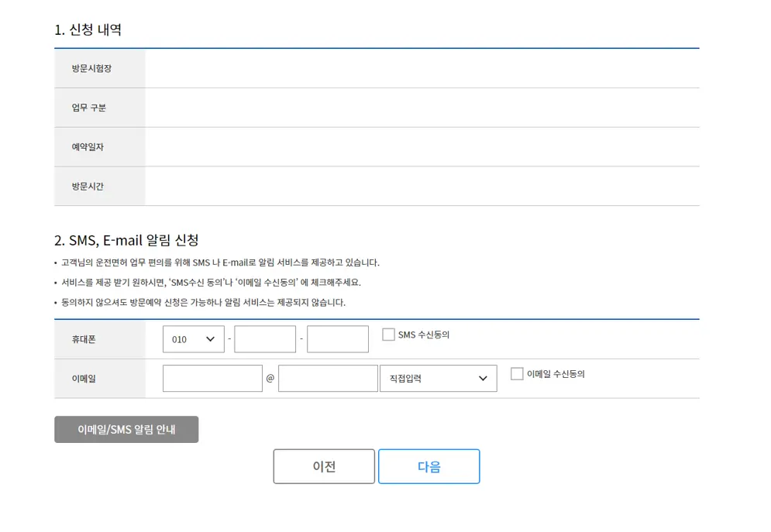Click the 방문시험장 value cell
771x532 pixels.
422,68
